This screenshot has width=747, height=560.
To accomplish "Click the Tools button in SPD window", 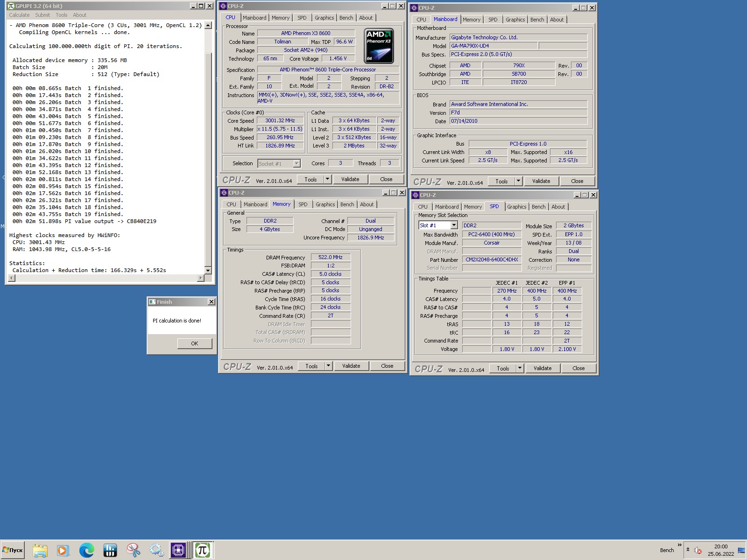I will tap(503, 368).
